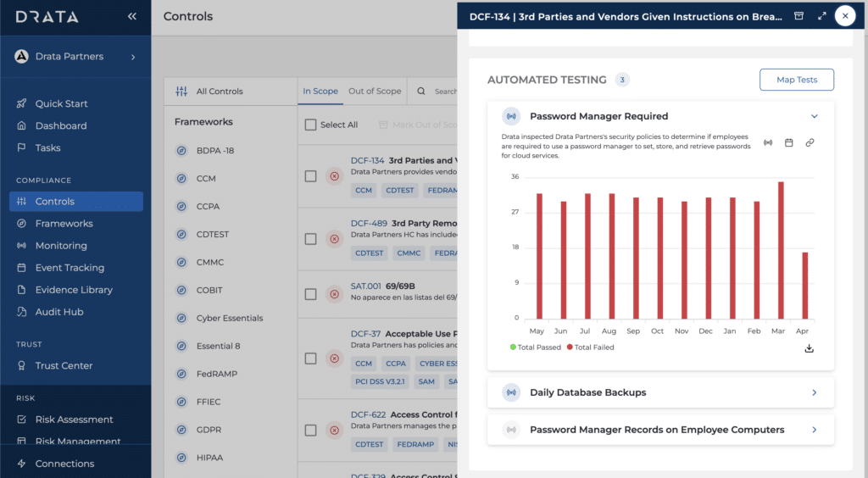
Task: Click the Monitoring signal icon in sidebar
Action: coord(21,246)
